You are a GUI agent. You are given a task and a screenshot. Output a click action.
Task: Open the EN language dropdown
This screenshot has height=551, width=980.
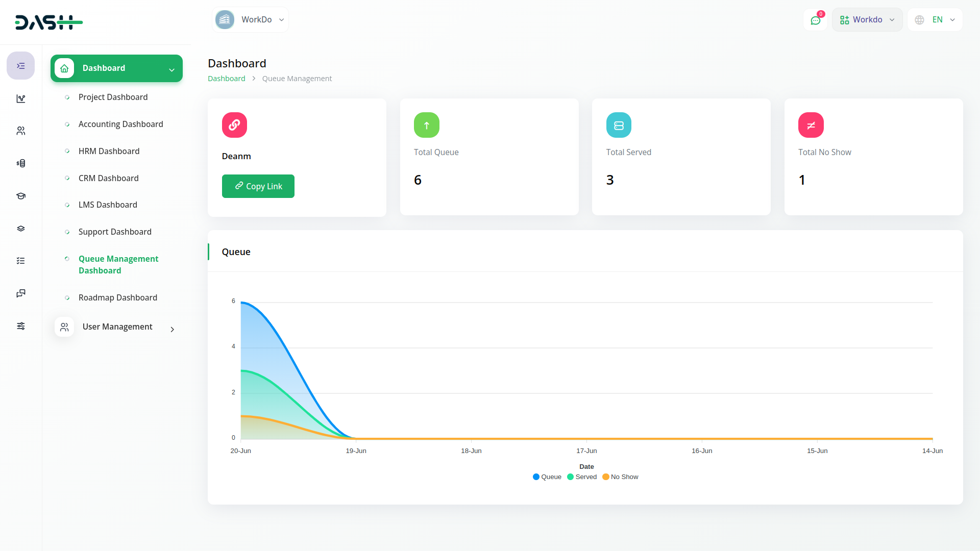coord(935,20)
